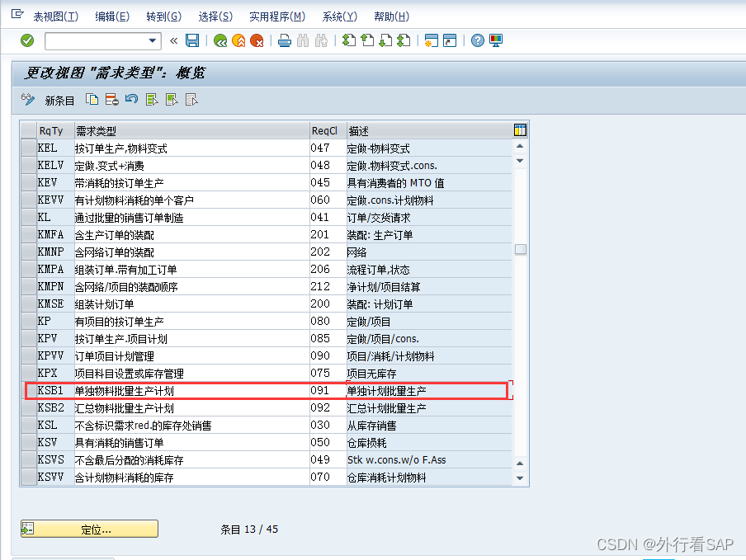Click the 新条目 button
The height and width of the screenshot is (560, 746).
59,101
